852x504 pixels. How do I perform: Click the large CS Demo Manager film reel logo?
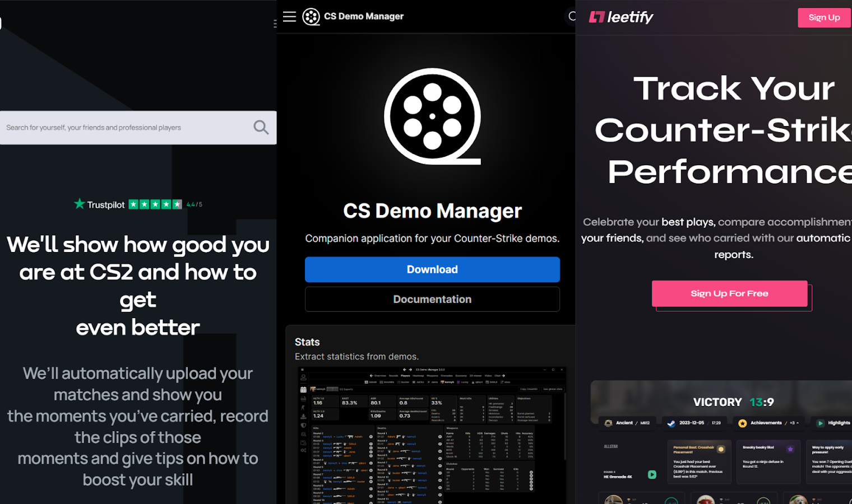(432, 116)
